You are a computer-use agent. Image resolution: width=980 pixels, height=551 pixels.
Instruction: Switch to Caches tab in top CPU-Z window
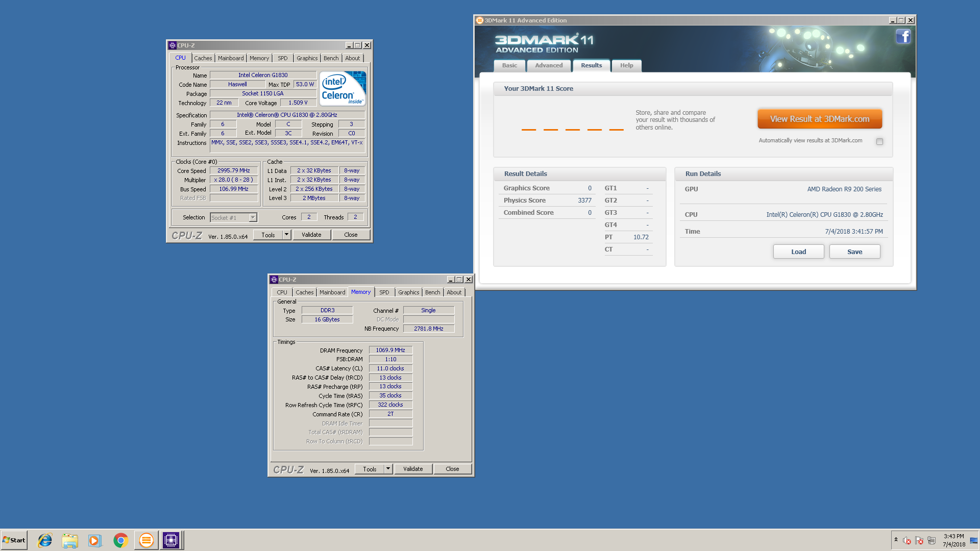tap(203, 58)
